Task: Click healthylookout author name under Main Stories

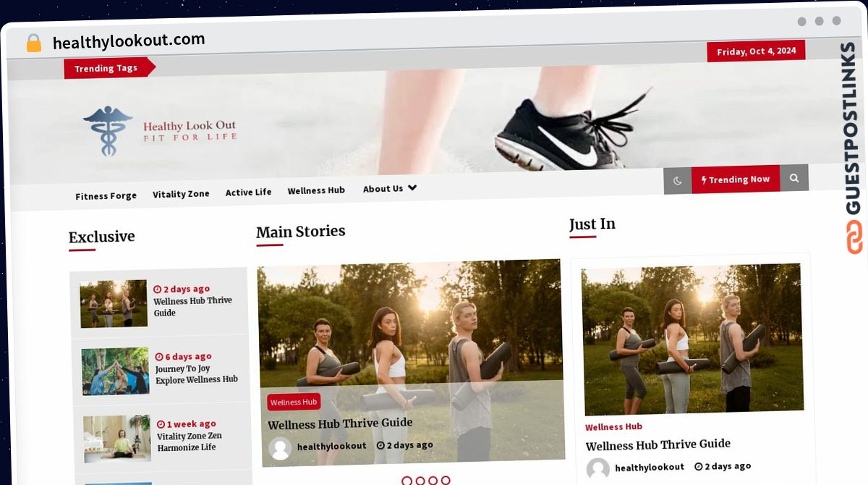Action: [332, 446]
